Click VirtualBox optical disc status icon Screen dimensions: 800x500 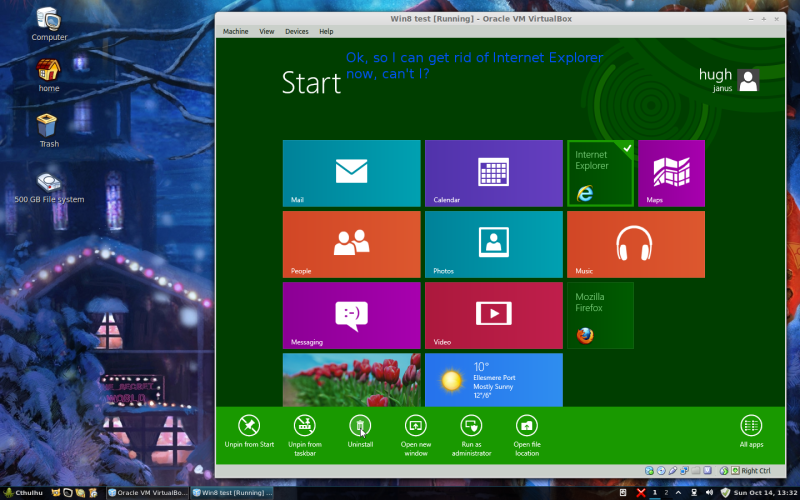tap(661, 470)
